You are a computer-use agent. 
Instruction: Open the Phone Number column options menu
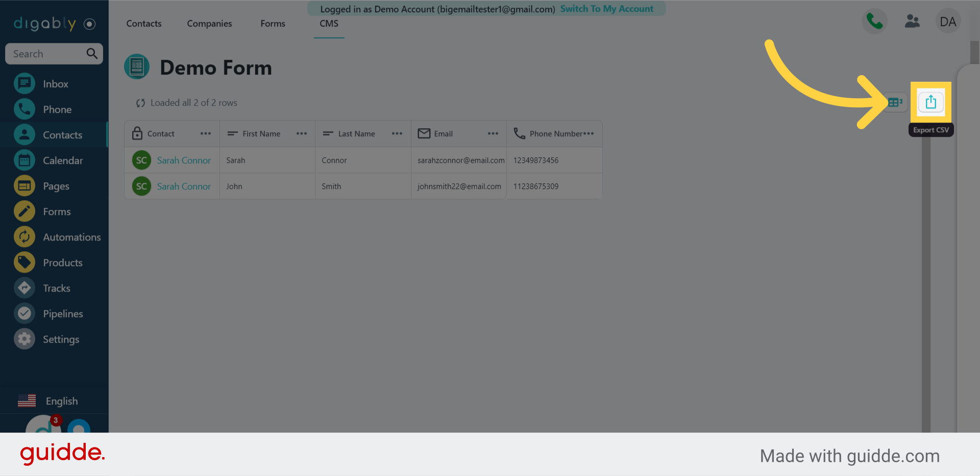(589, 134)
